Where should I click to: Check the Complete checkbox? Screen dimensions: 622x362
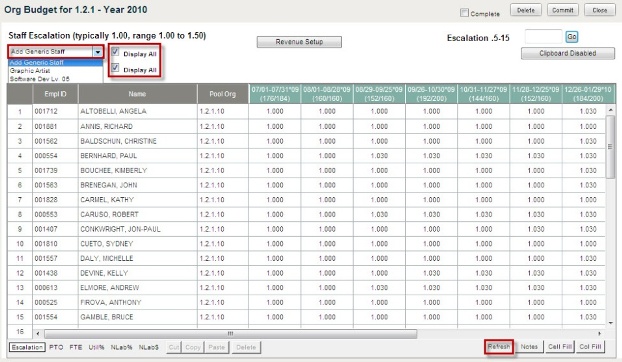pos(464,13)
